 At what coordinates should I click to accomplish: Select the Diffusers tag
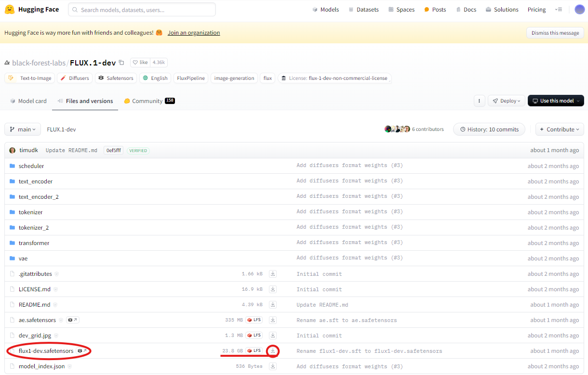75,78
